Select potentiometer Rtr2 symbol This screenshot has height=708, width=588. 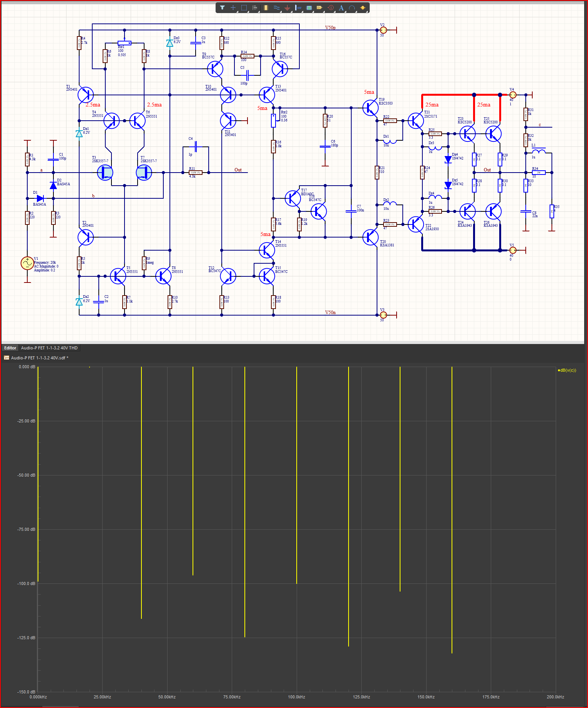[x=273, y=121]
